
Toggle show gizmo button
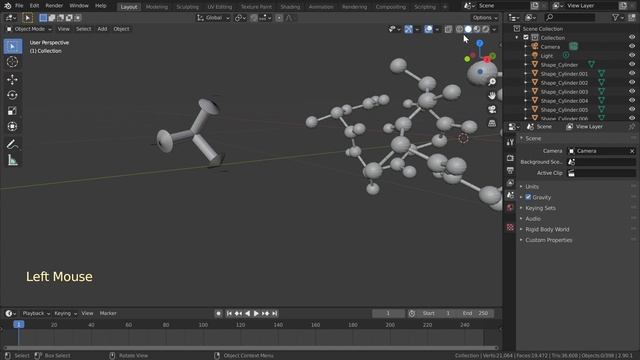pyautogui.click(x=409, y=29)
